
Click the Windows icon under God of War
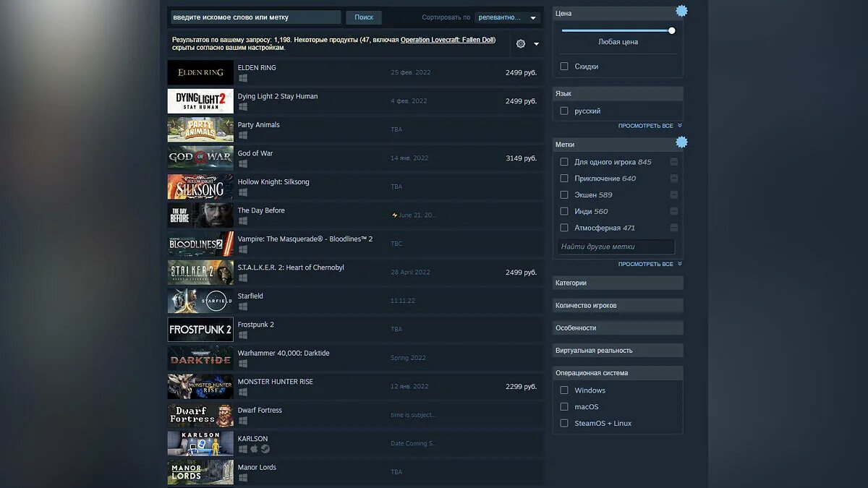243,163
